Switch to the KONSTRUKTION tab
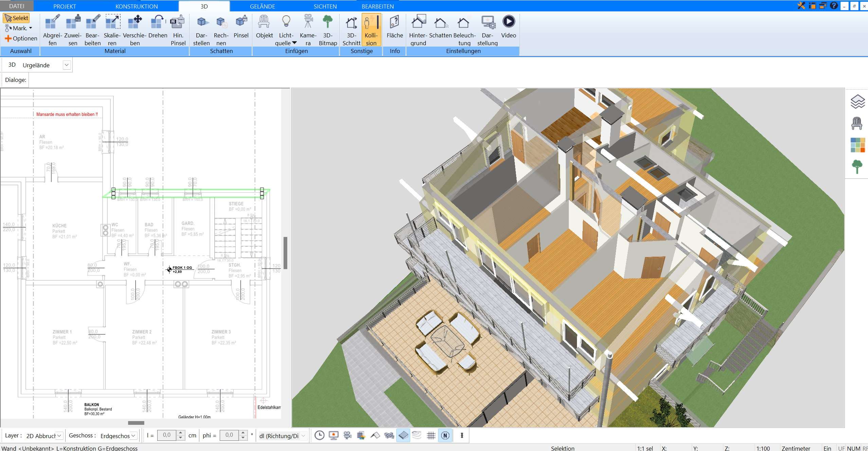Screen dimensions: 868x451 coord(137,6)
